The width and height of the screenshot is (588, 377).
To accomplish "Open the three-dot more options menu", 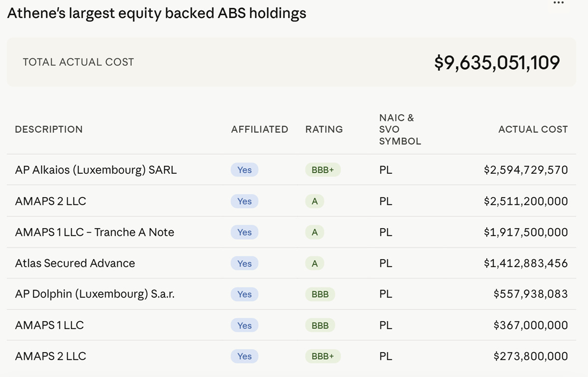I will pyautogui.click(x=559, y=3).
